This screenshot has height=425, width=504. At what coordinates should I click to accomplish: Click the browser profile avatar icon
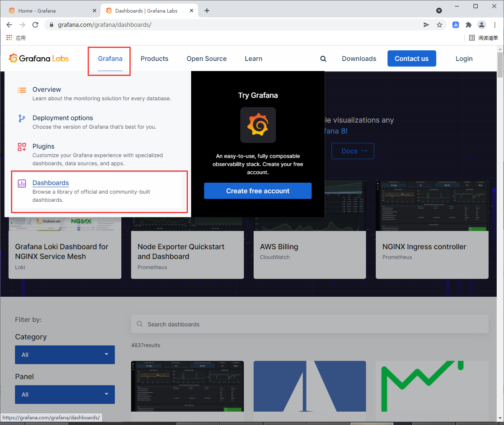pyautogui.click(x=482, y=25)
